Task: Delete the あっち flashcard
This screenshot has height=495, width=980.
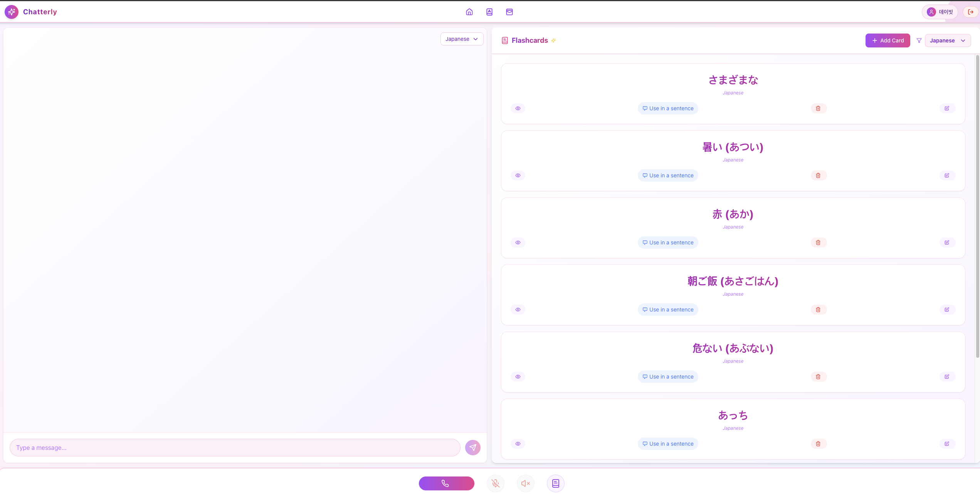Action: (x=818, y=444)
